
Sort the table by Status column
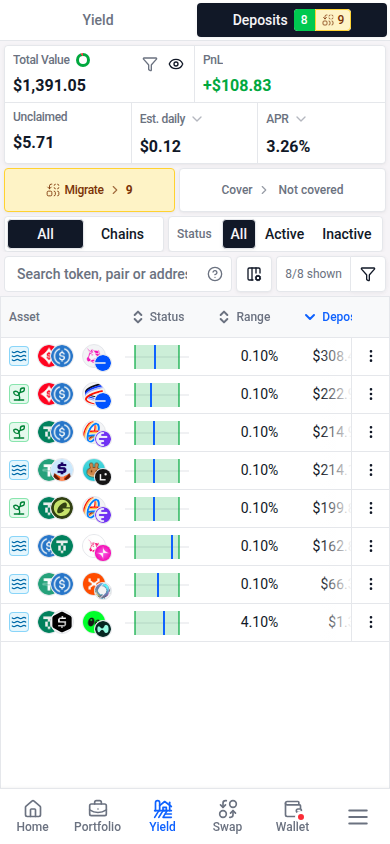click(x=159, y=317)
